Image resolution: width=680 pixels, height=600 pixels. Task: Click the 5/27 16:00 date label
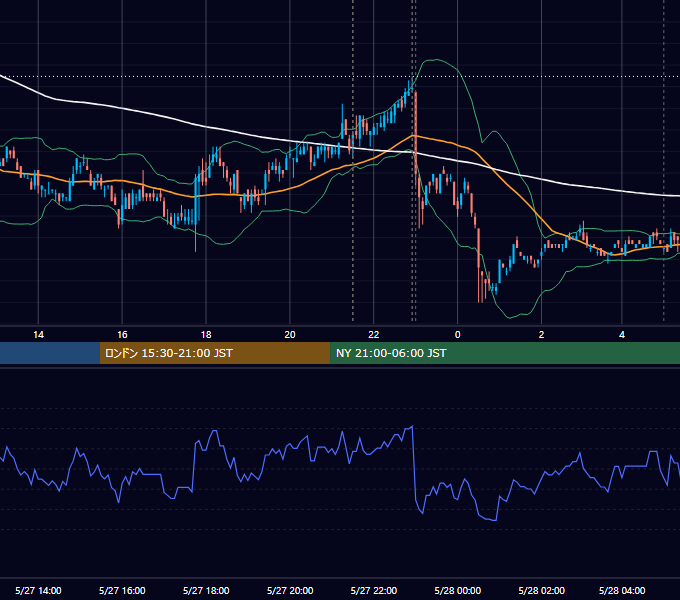click(122, 590)
